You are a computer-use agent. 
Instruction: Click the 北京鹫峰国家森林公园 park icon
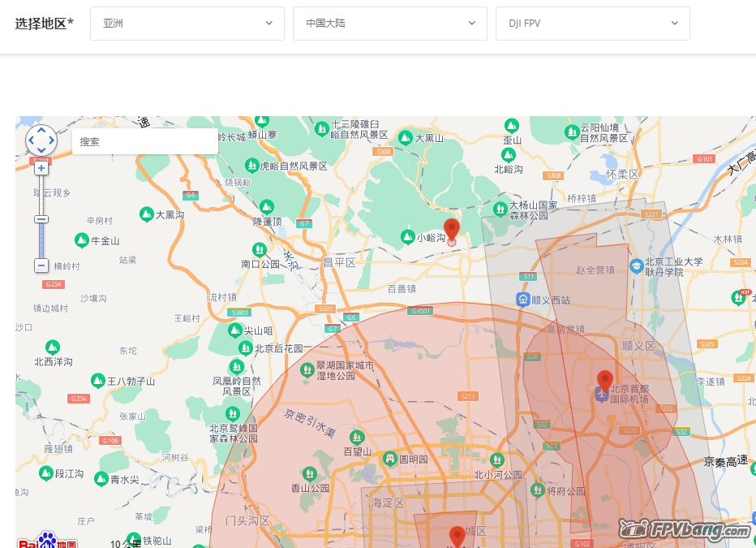233,413
